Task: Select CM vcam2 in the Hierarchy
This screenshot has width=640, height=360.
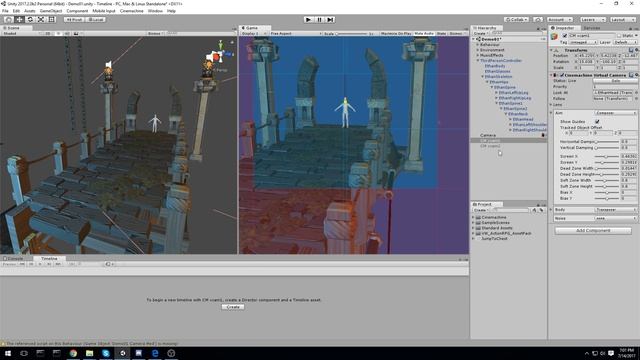Action: (x=490, y=146)
